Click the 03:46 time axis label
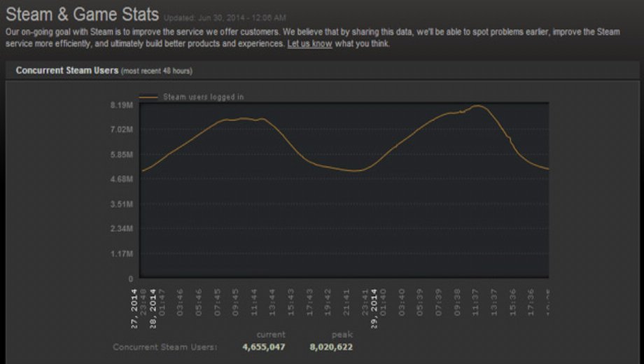Image resolution: width=644 pixels, height=364 pixels. click(x=180, y=302)
